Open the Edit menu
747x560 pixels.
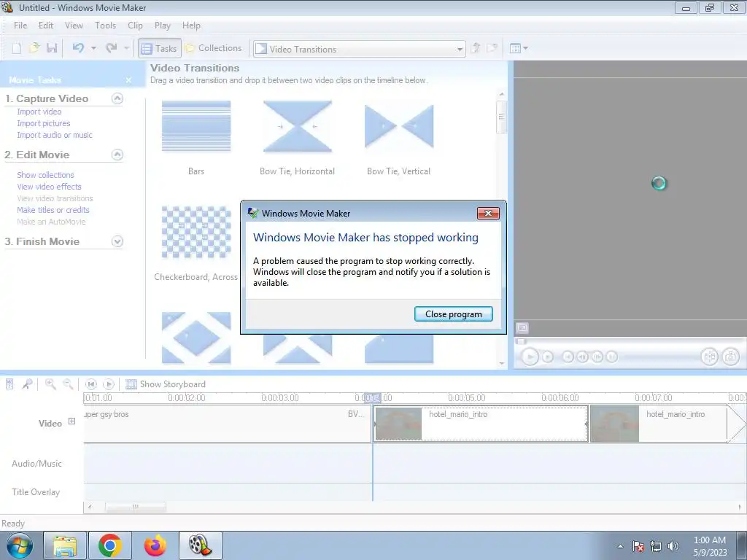coord(46,26)
